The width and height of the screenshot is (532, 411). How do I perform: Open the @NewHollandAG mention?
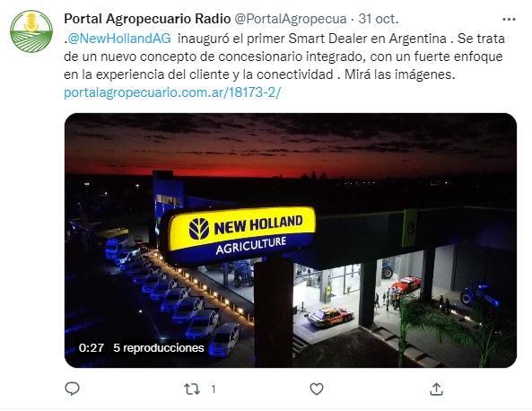pyautogui.click(x=119, y=39)
